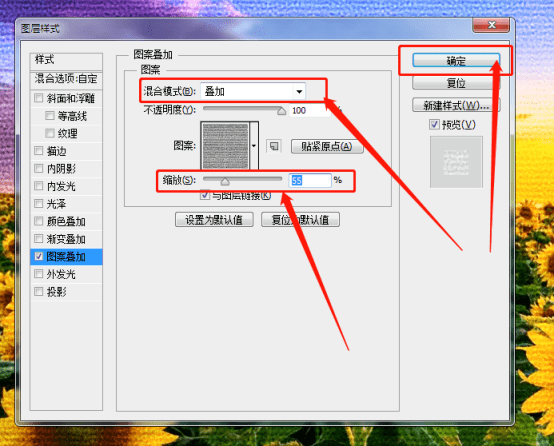The height and width of the screenshot is (446, 554).
Task: Uncheck the 图案叠加 checkbox
Action: coord(39,256)
